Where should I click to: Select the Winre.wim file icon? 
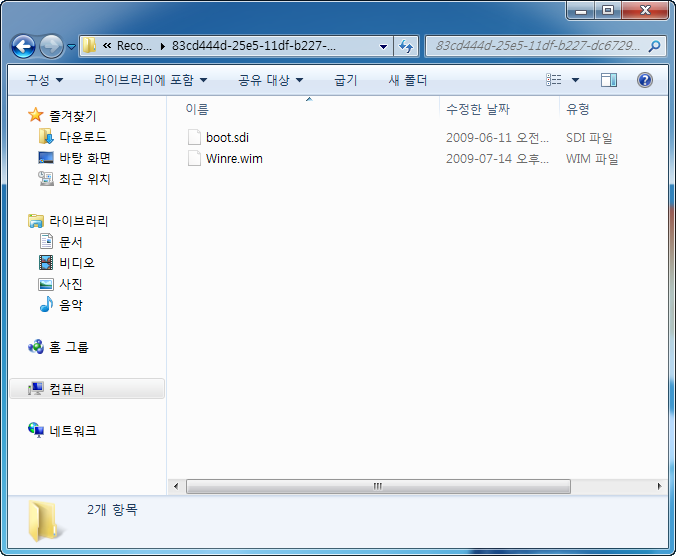coord(194,158)
